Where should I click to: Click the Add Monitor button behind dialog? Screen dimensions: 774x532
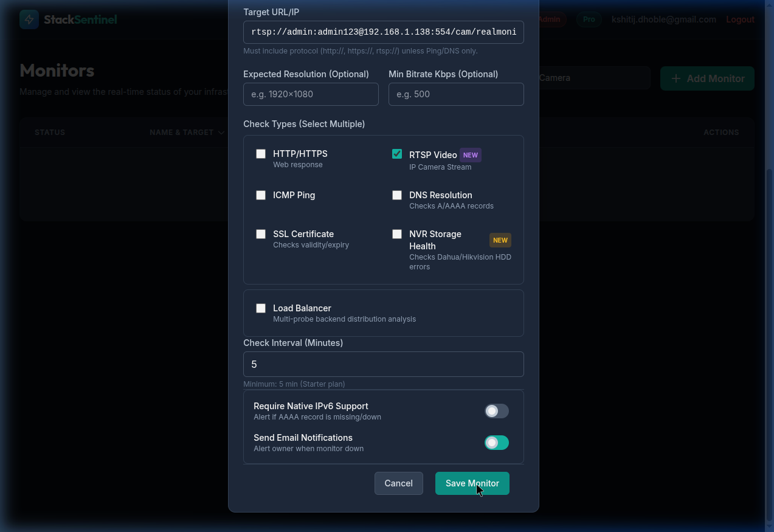[707, 78]
